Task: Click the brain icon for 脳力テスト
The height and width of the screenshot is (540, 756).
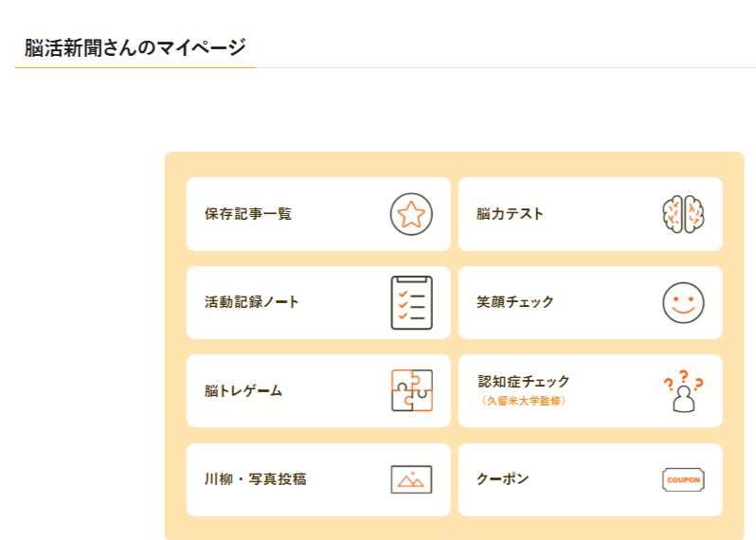Action: (x=683, y=214)
